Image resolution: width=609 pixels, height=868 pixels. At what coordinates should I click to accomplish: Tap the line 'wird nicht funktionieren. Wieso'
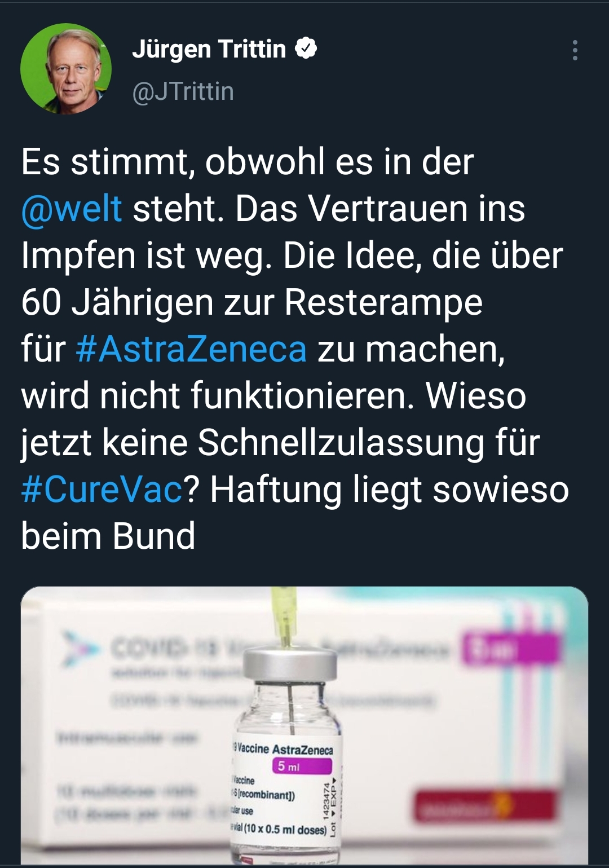(x=273, y=395)
